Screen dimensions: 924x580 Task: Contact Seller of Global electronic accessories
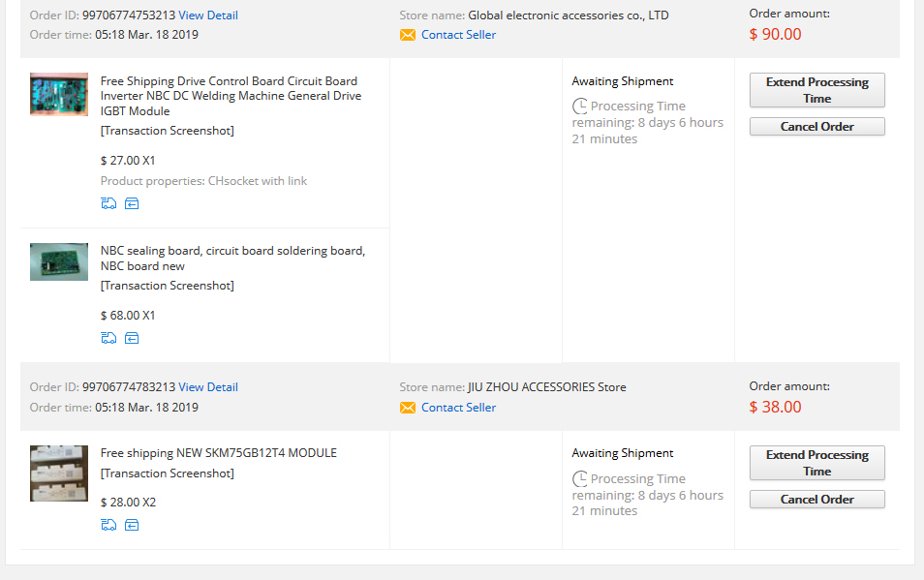point(458,35)
